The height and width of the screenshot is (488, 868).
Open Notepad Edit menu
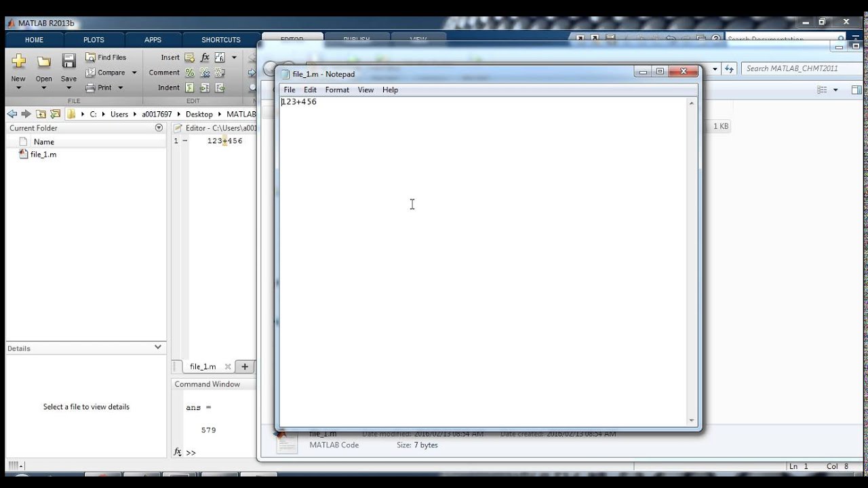310,89
